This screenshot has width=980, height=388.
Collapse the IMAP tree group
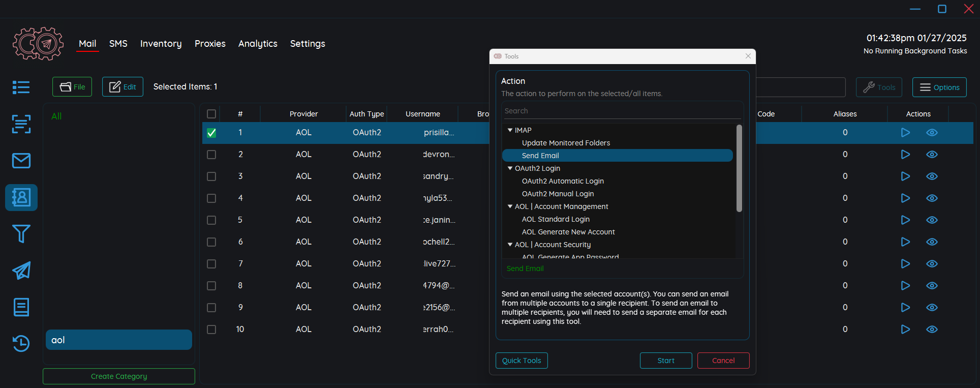pos(510,130)
